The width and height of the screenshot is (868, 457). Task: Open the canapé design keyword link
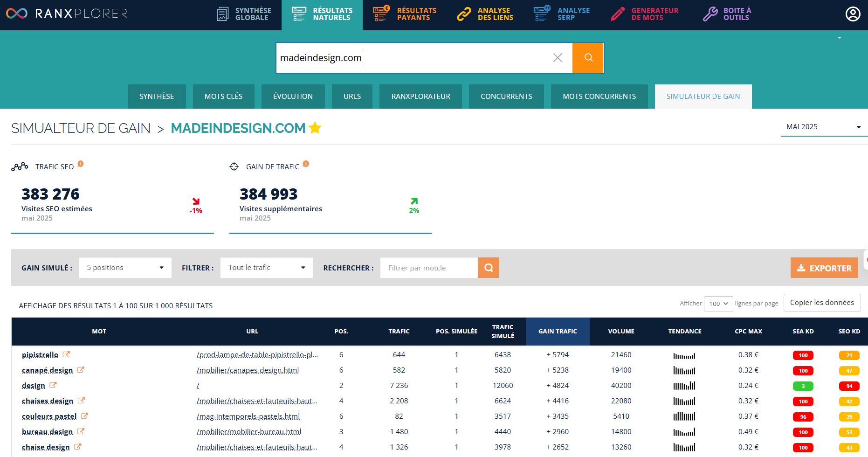[x=47, y=370]
